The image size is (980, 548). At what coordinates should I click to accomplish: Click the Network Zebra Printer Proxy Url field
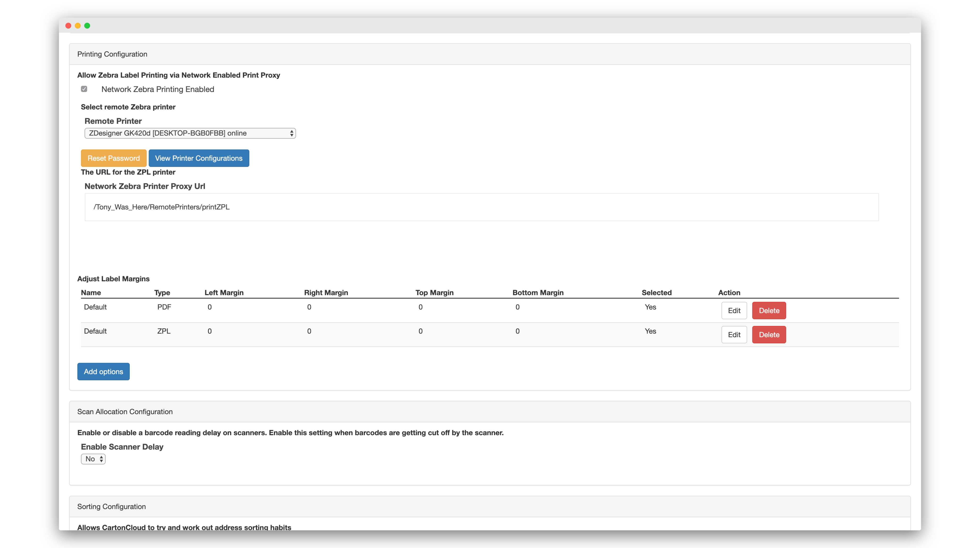[481, 207]
